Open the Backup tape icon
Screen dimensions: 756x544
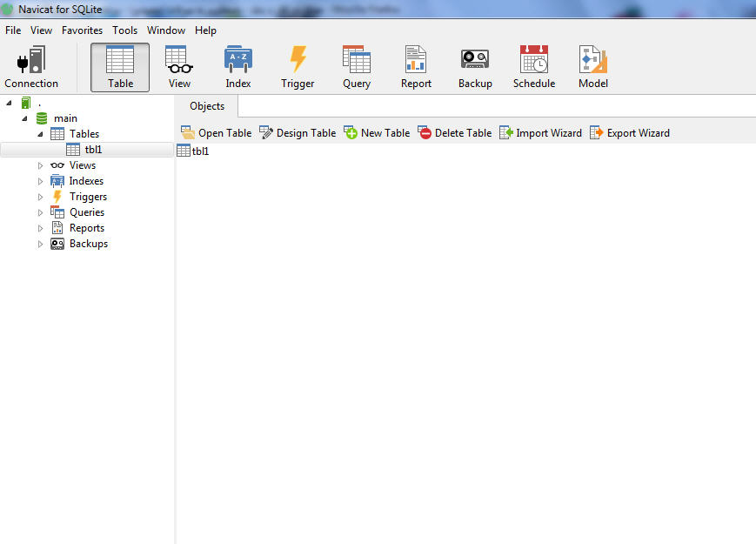pos(475,60)
